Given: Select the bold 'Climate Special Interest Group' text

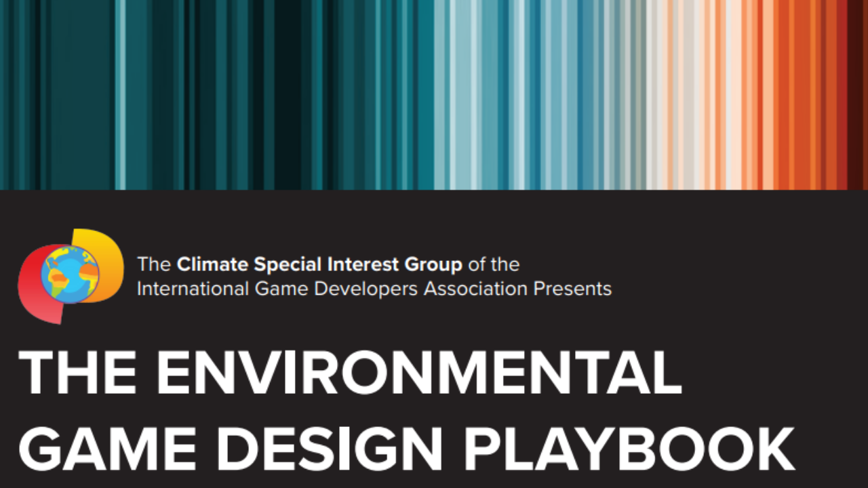Looking at the screenshot, I should 319,264.
